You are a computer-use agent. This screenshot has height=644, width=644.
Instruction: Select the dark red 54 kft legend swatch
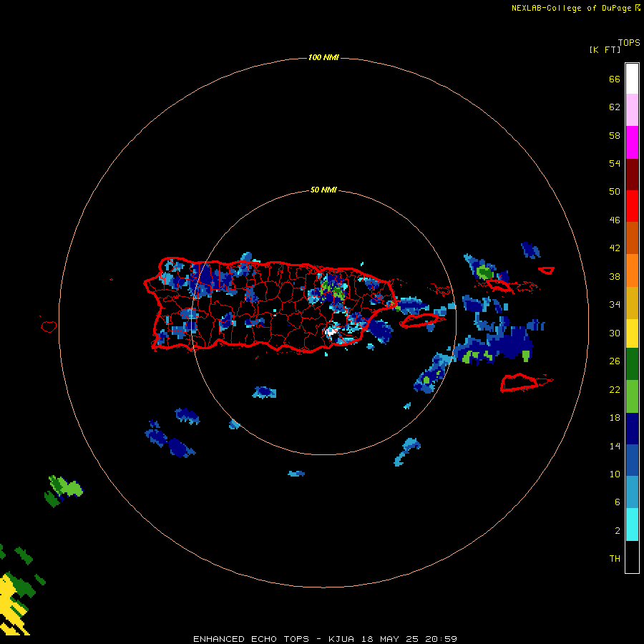pyautogui.click(x=632, y=174)
